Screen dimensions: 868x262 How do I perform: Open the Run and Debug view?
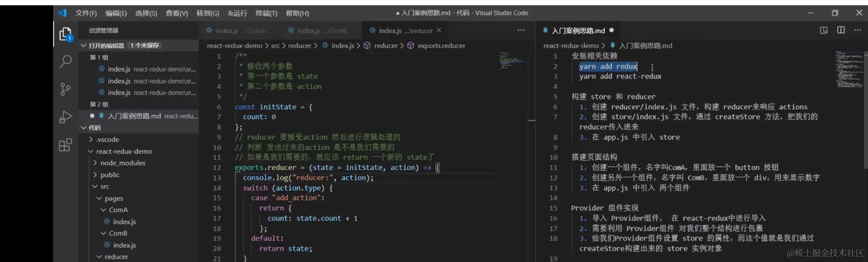65,117
